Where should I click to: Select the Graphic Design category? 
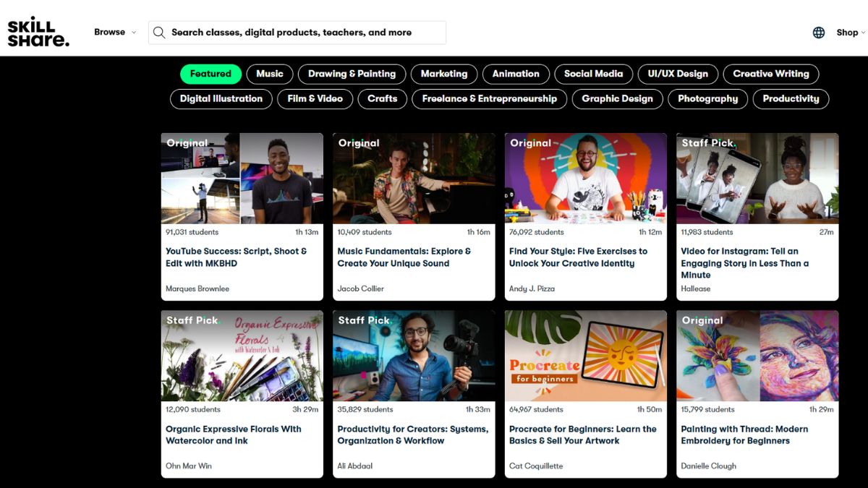[x=618, y=99]
